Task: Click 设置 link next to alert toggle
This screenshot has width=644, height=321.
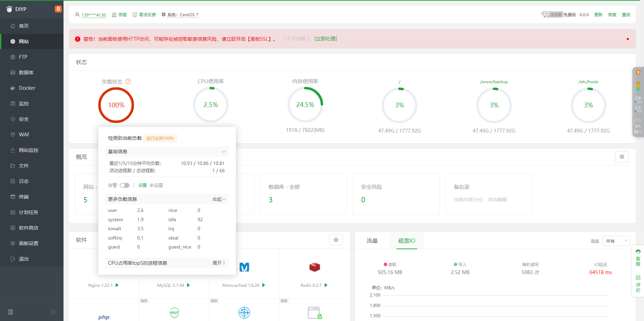Action: [143, 185]
